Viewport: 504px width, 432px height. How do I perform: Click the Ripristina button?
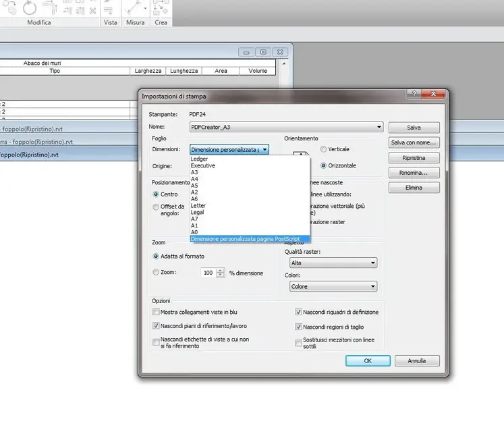(414, 158)
